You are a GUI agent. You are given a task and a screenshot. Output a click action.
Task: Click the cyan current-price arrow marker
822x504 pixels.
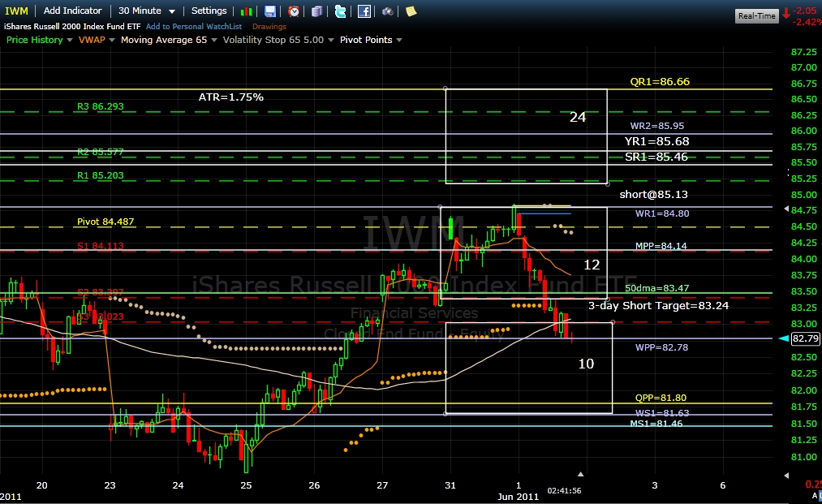(784, 338)
